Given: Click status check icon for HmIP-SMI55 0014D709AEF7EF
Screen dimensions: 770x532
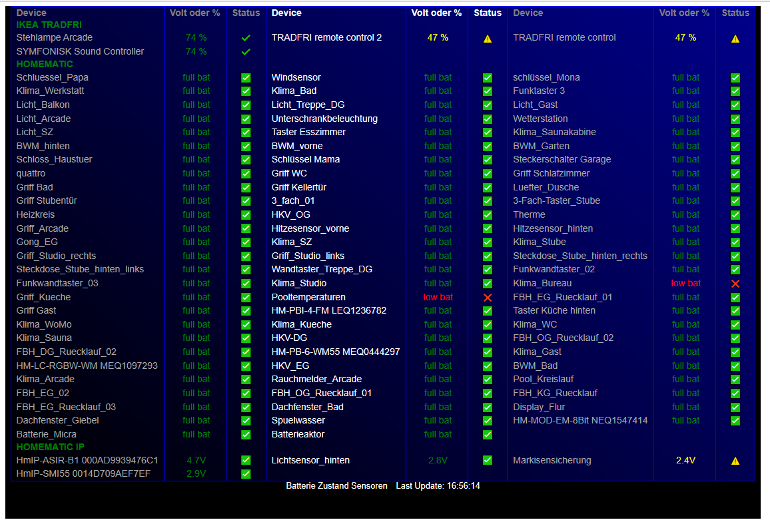Looking at the screenshot, I should pos(246,474).
